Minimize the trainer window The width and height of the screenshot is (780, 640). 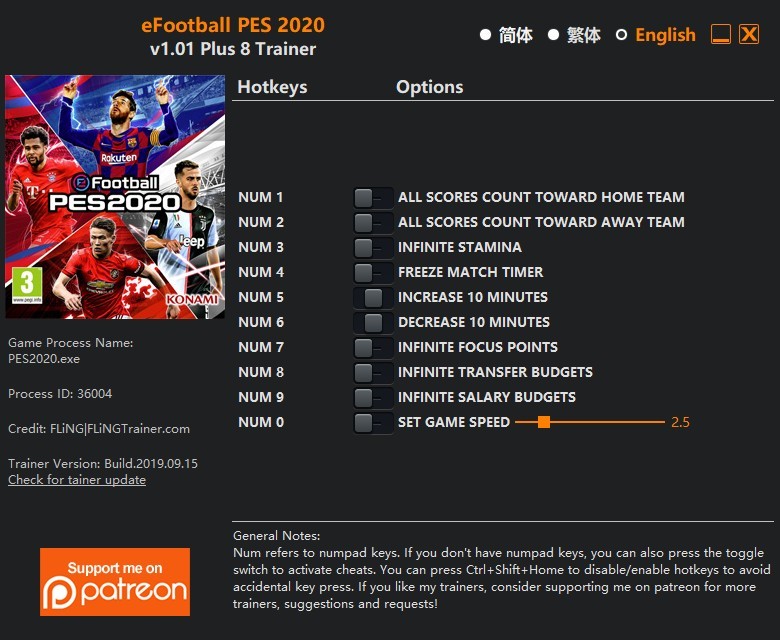pyautogui.click(x=721, y=34)
